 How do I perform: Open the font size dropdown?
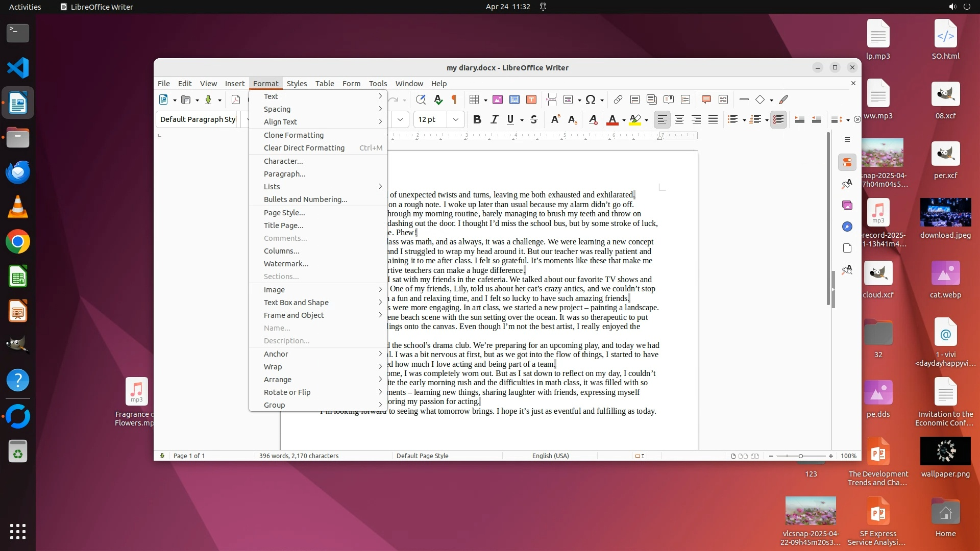pos(455,119)
